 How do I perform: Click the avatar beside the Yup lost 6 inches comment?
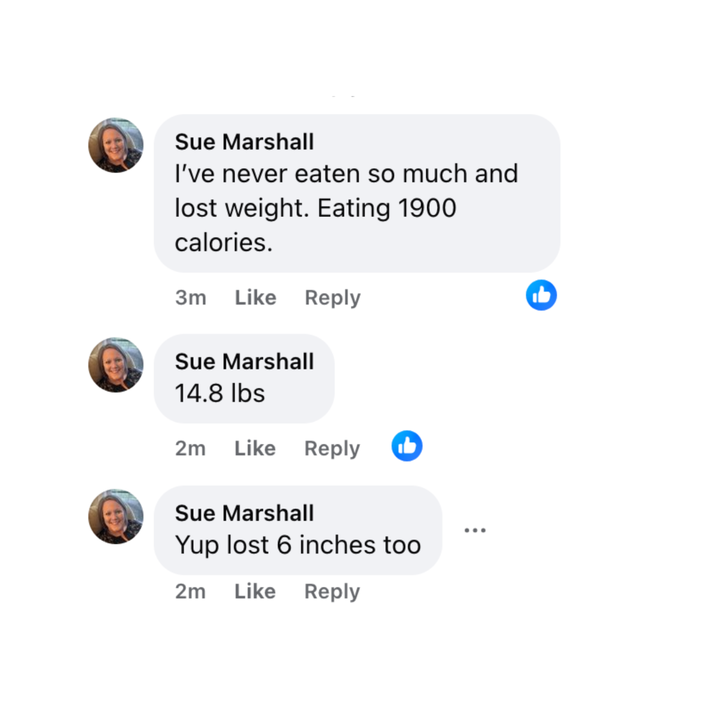tap(116, 517)
